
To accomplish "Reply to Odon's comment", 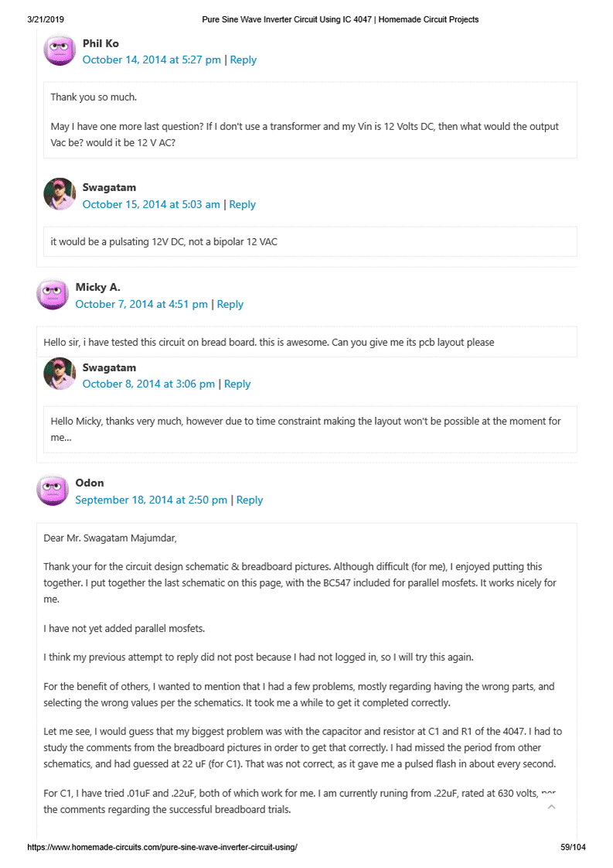I will point(250,500).
